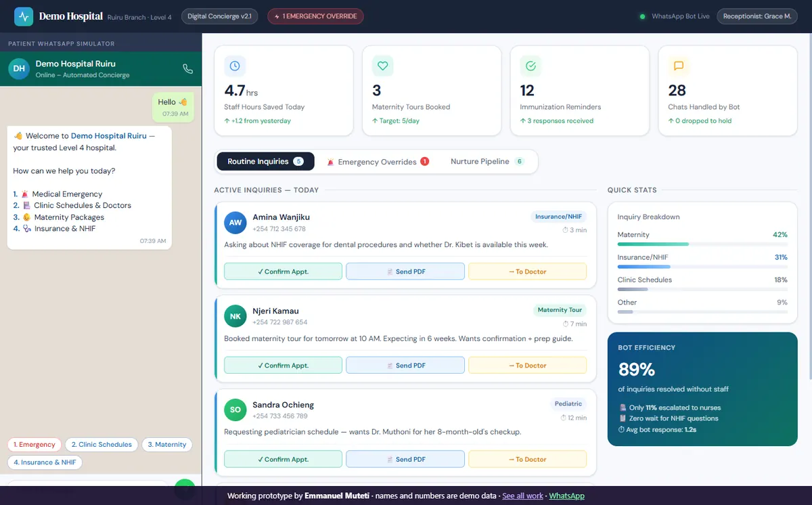Click the heart icon on Maternity Tours card
The height and width of the screenshot is (505, 812).
382,66
